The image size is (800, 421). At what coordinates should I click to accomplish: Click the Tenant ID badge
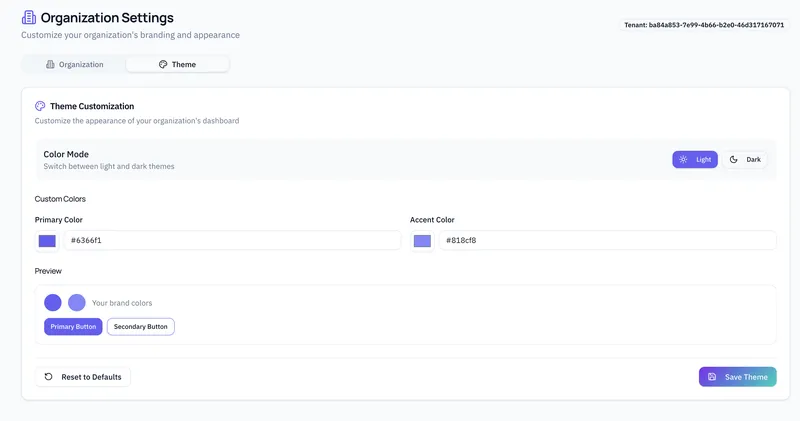point(704,24)
